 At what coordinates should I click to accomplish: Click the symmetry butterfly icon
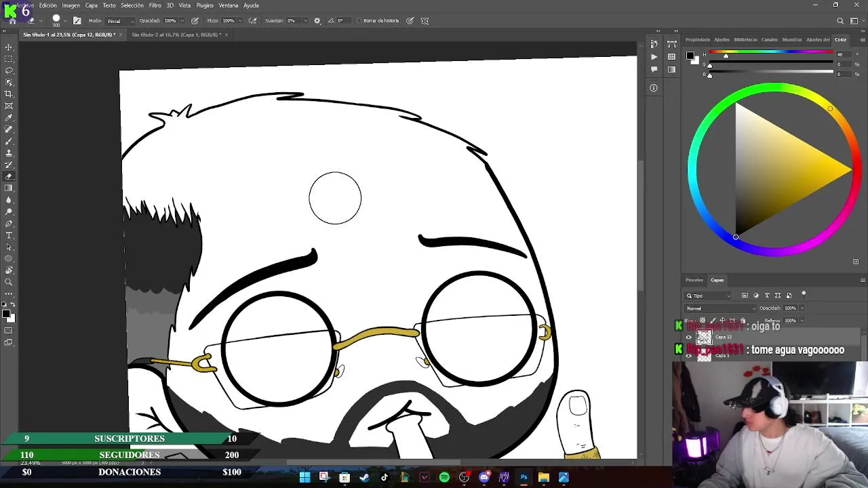[425, 21]
